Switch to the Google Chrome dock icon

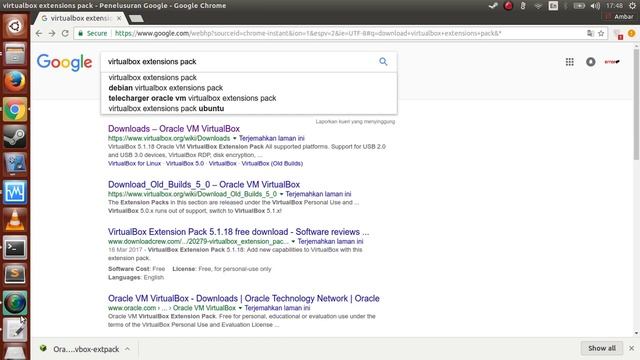pyautogui.click(x=15, y=109)
